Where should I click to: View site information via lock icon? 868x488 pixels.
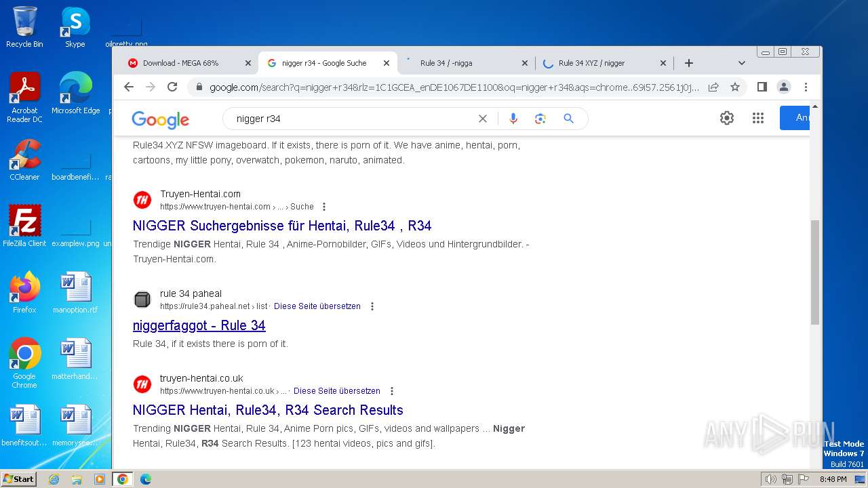coord(199,87)
